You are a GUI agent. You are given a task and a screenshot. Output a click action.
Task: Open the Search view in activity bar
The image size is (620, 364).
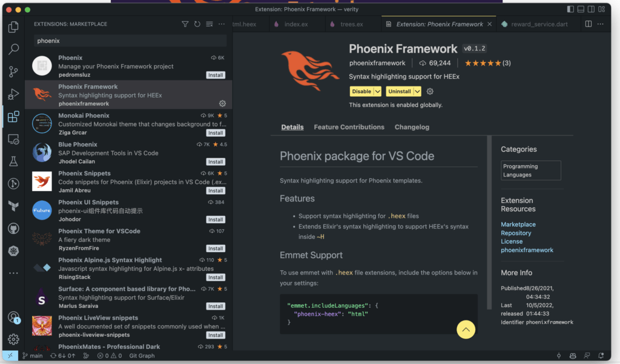(x=13, y=50)
